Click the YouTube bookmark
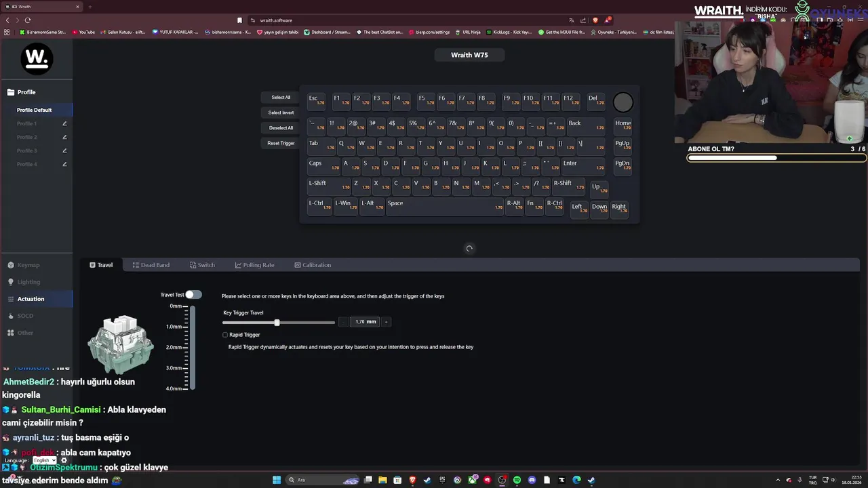Image resolution: width=868 pixels, height=488 pixels. click(x=83, y=32)
